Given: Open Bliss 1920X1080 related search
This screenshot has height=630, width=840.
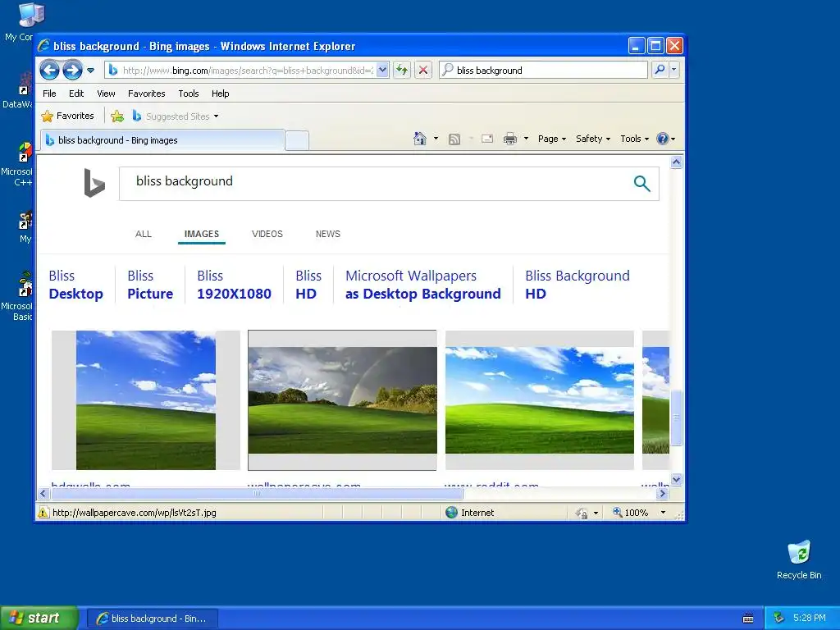Looking at the screenshot, I should 234,285.
